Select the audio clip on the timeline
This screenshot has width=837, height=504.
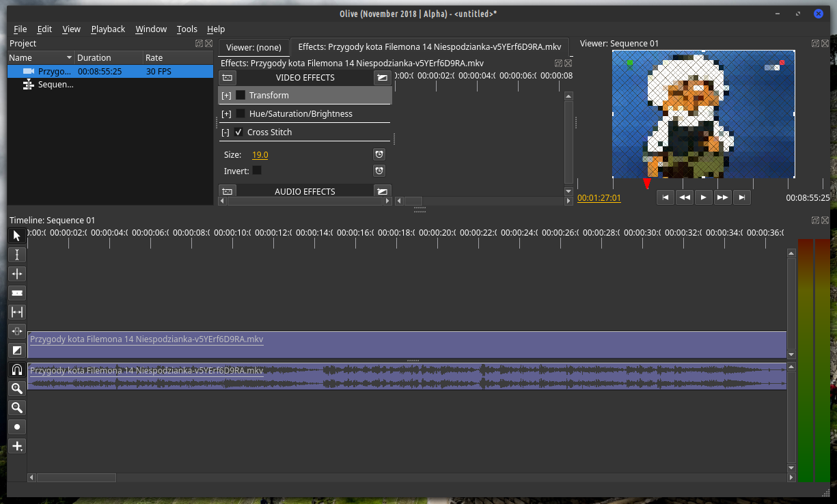click(x=407, y=376)
